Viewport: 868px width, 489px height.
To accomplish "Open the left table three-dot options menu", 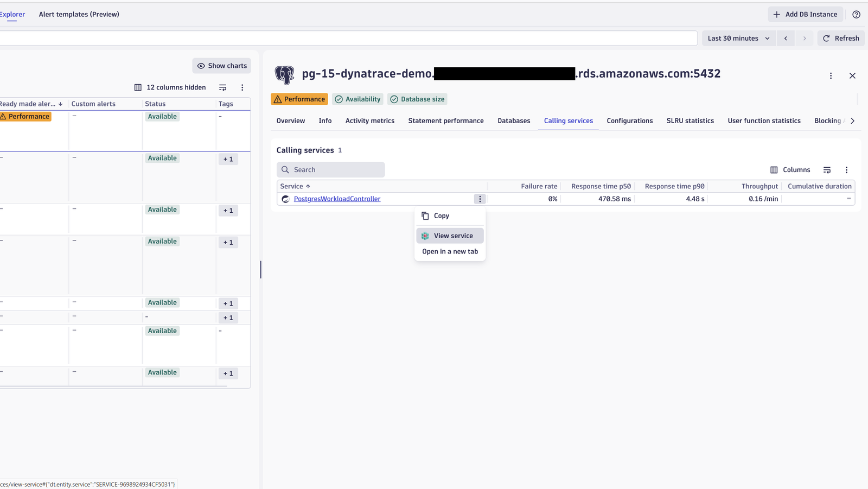I will click(x=242, y=87).
